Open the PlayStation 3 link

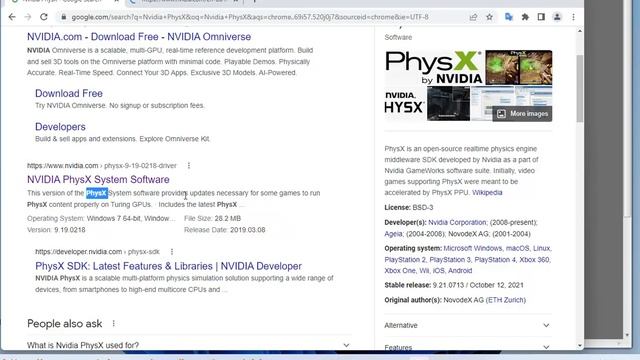450,260
